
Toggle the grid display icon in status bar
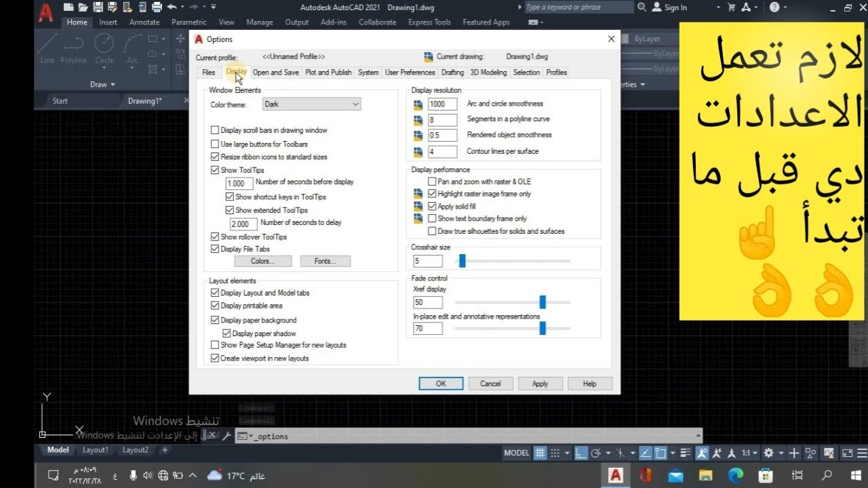tap(540, 453)
